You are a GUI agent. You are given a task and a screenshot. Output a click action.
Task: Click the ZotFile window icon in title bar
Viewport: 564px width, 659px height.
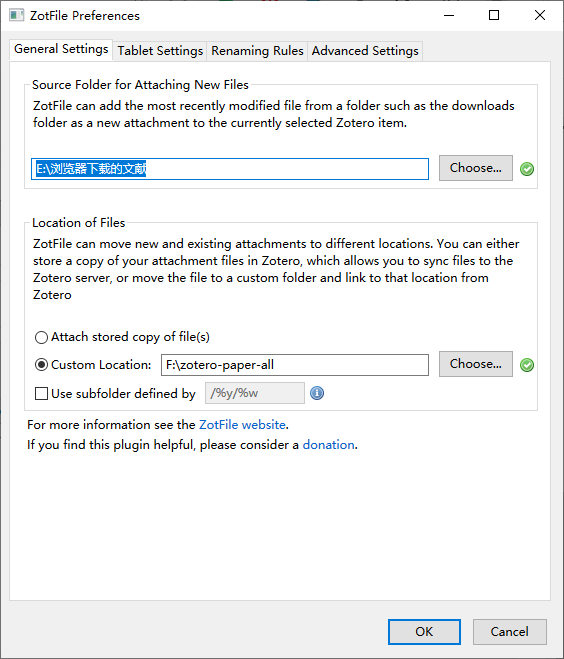pyautogui.click(x=16, y=16)
